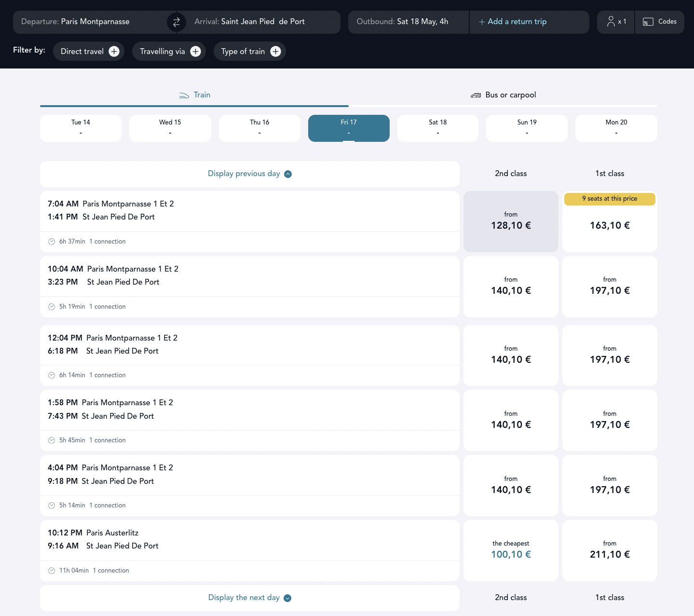Open the 10:12 PM Paris Austerlitz journey
The image size is (694, 616).
point(250,550)
